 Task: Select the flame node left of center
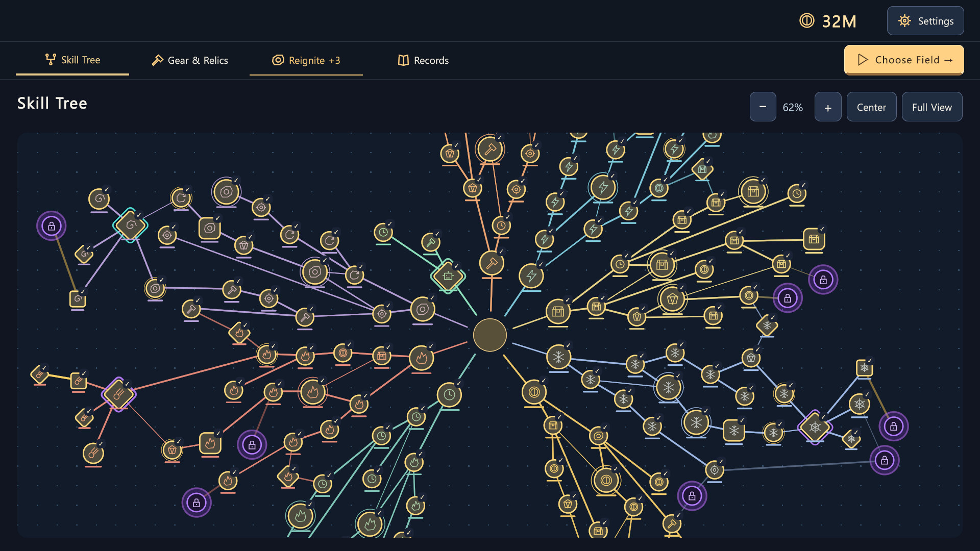[x=422, y=358]
